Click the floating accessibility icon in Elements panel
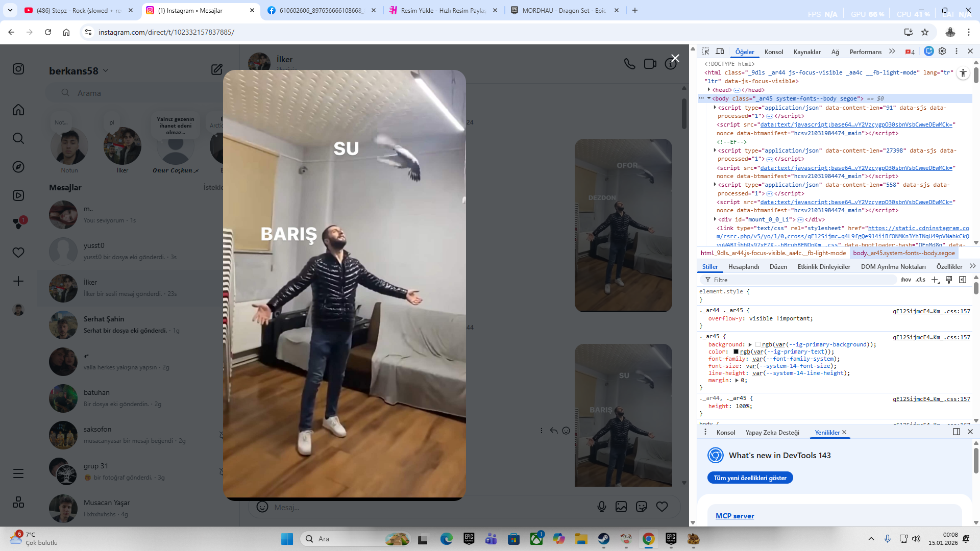 pyautogui.click(x=963, y=73)
